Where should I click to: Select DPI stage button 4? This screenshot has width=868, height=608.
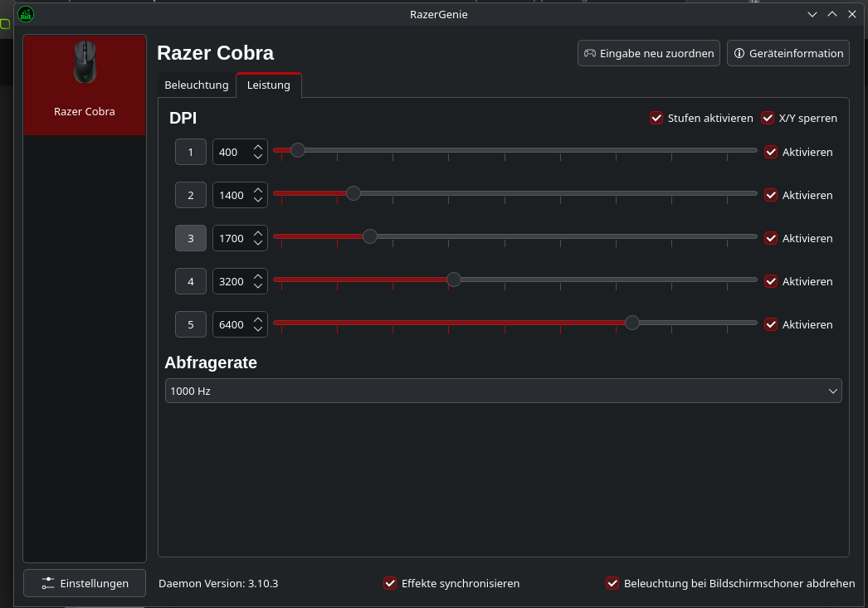click(x=191, y=281)
